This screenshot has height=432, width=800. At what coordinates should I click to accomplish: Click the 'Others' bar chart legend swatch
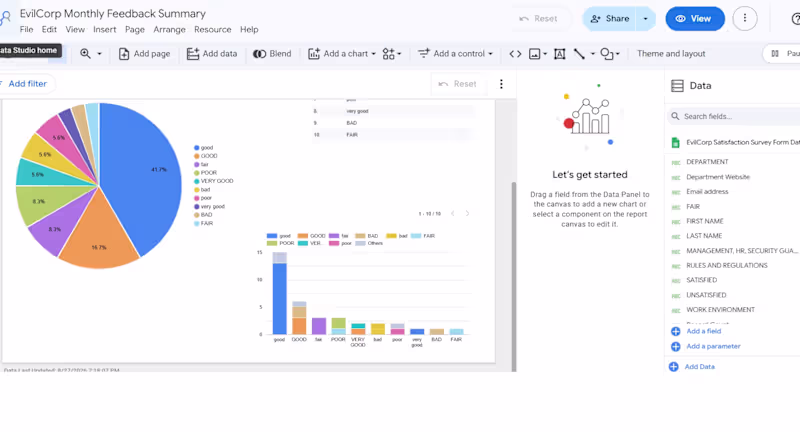pyautogui.click(x=360, y=243)
